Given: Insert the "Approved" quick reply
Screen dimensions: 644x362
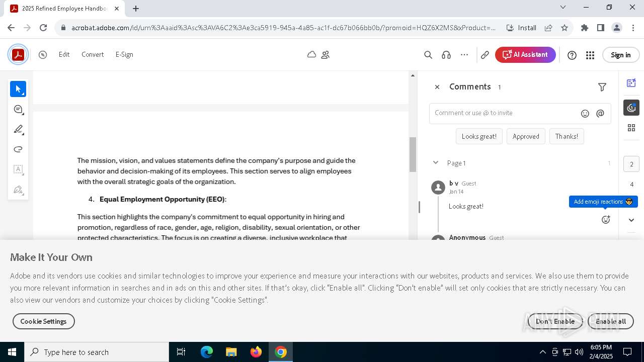Looking at the screenshot, I should [526, 136].
